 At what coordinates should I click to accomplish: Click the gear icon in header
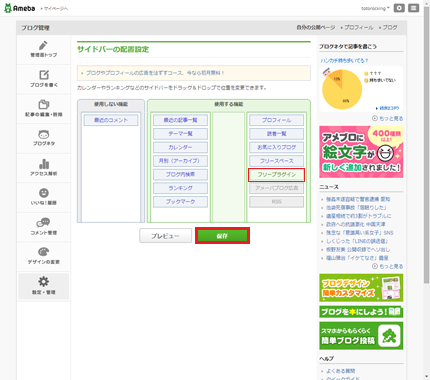point(399,8)
